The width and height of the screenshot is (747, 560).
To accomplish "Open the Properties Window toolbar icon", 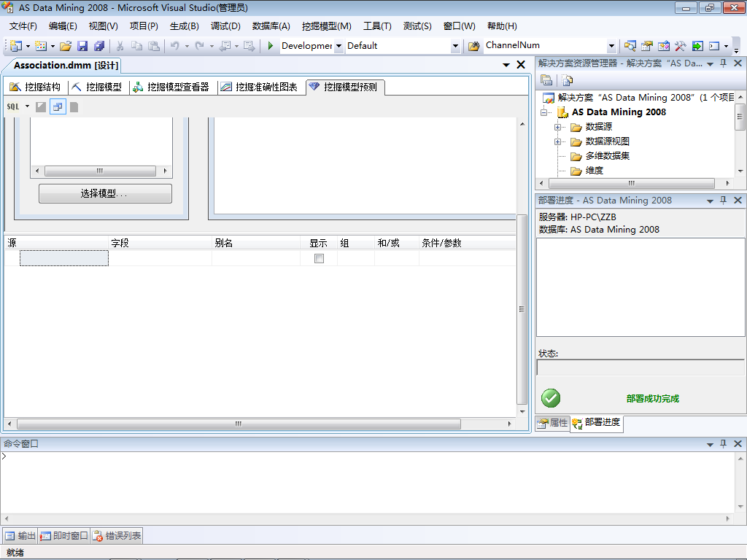I will 646,46.
